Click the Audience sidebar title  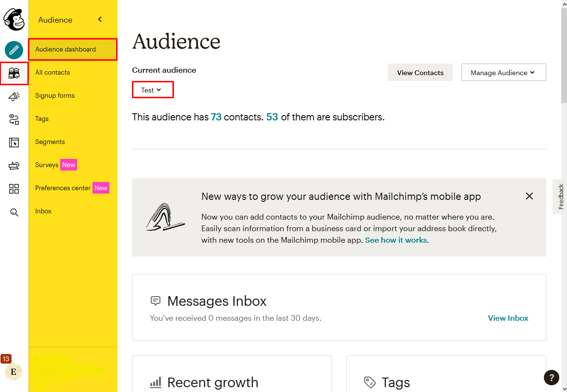point(55,20)
